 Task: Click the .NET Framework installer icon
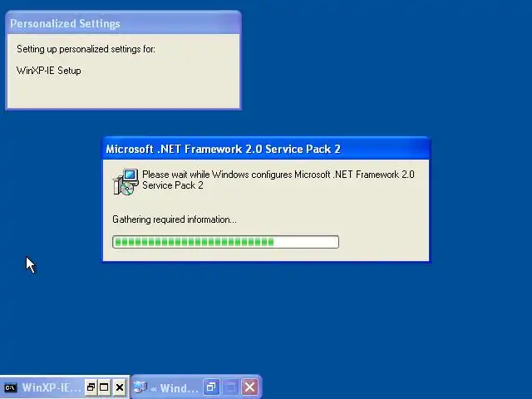126,182
